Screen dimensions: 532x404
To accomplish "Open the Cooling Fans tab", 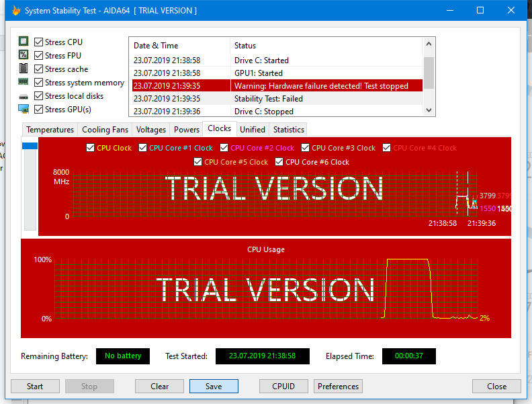I will (x=105, y=130).
